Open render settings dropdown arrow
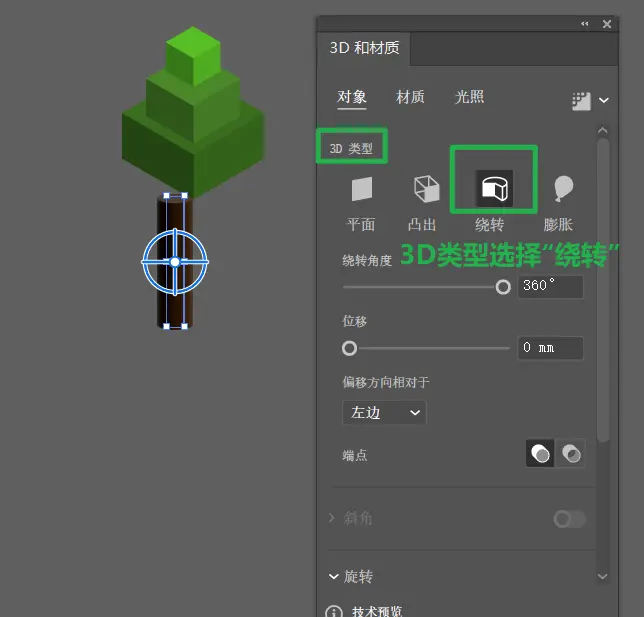 [x=604, y=100]
